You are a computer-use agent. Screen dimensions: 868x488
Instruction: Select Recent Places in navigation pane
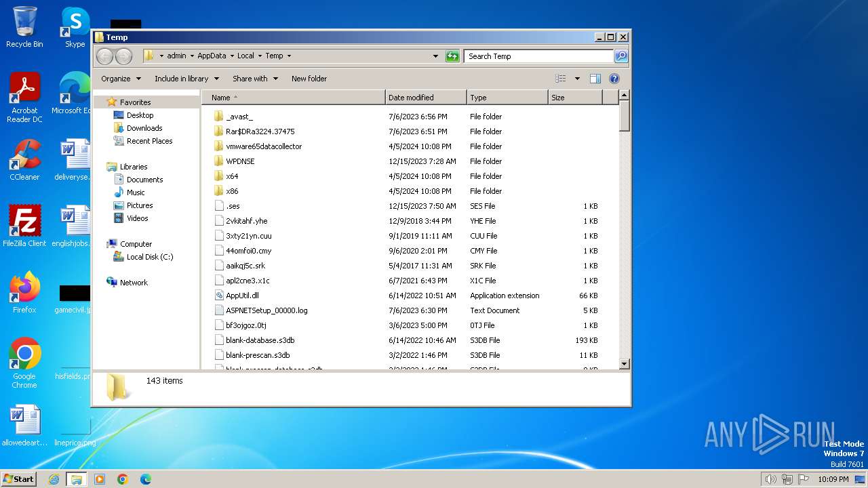149,141
